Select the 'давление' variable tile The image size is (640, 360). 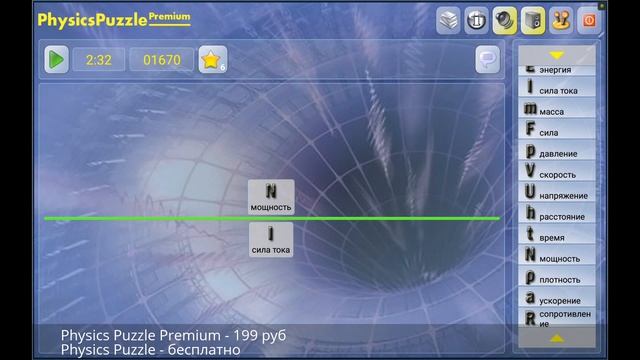(x=557, y=150)
